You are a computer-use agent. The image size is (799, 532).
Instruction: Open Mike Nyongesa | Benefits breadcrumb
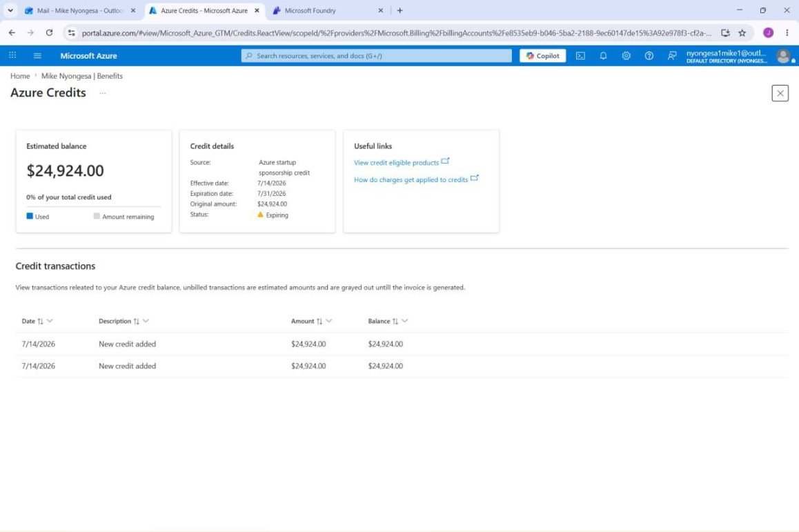(x=82, y=76)
